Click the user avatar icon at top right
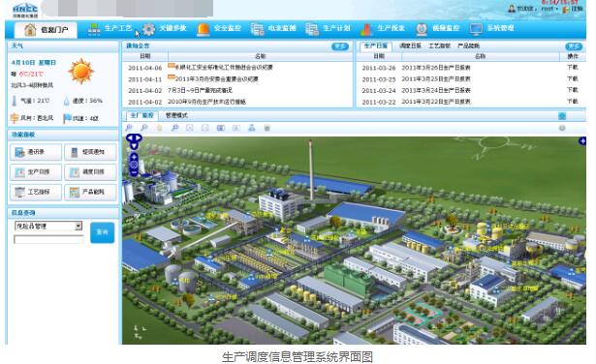 coord(512,9)
